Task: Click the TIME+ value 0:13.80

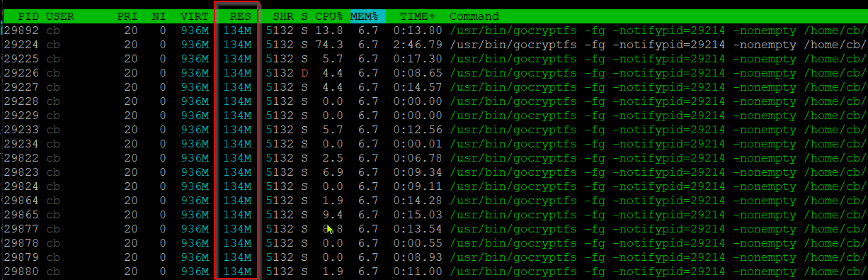Action: point(418,30)
